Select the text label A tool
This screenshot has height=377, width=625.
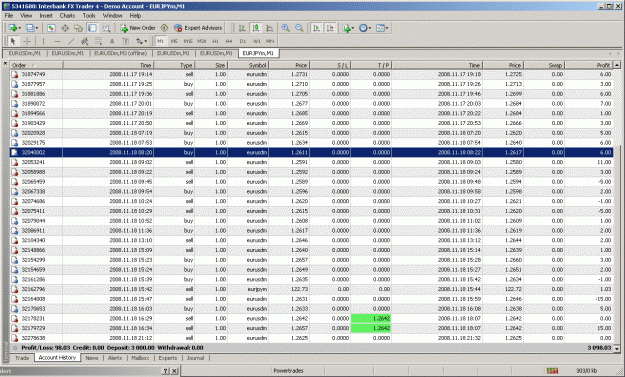(112, 41)
